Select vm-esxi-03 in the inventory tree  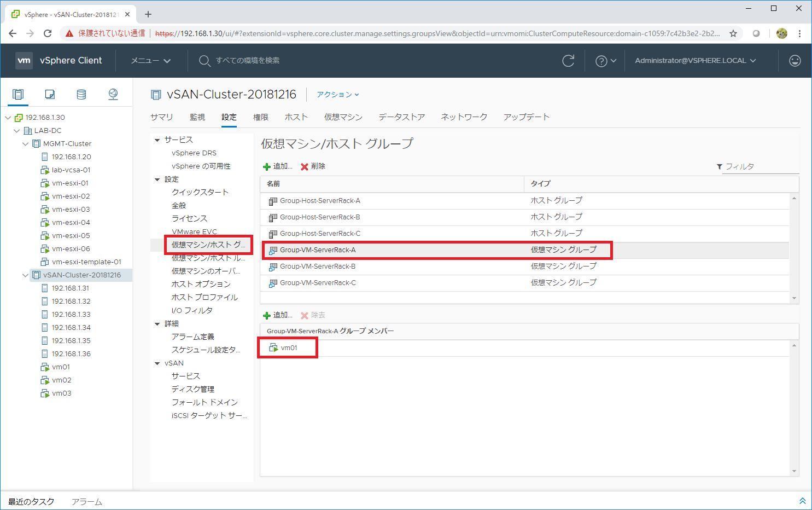pos(71,210)
